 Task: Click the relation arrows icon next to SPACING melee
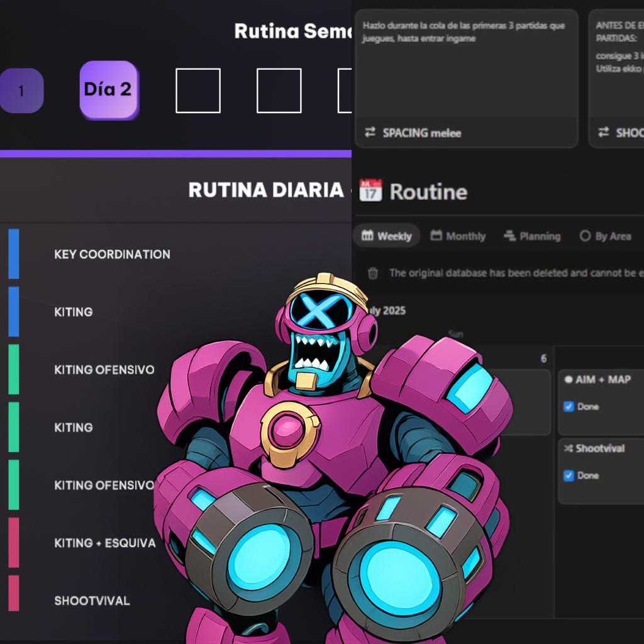(x=370, y=132)
